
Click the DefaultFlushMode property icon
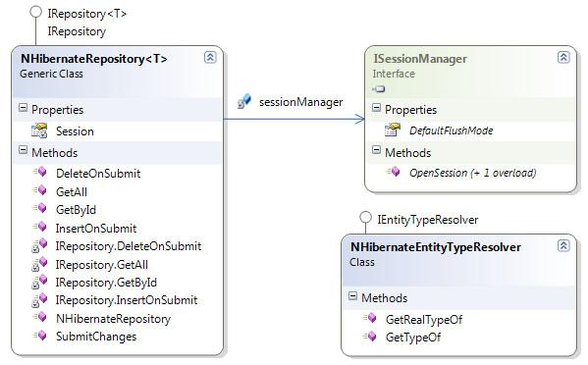click(x=393, y=130)
